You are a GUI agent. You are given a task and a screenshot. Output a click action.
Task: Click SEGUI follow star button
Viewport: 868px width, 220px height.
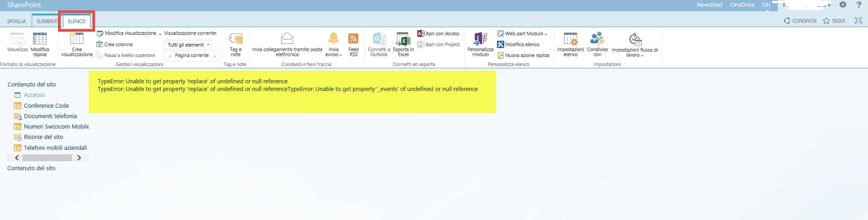pos(834,21)
